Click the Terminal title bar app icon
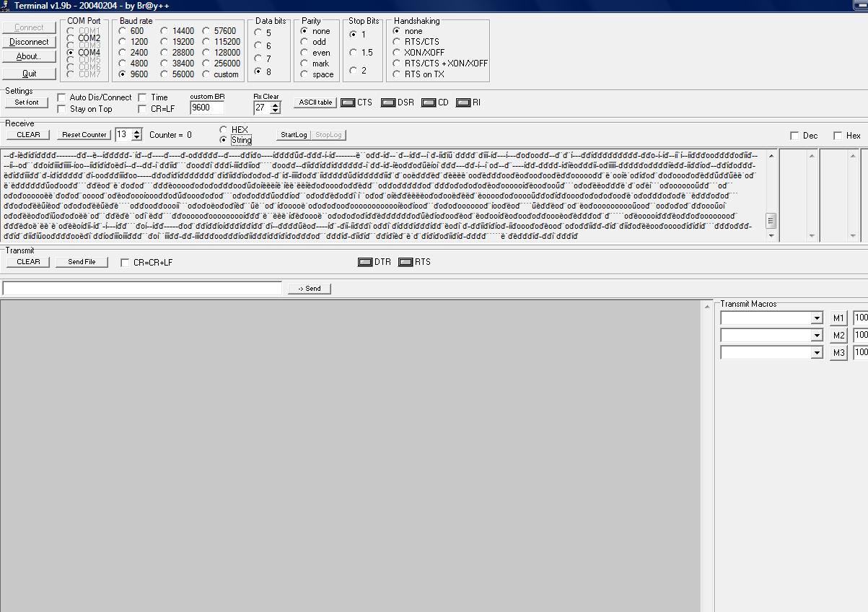 point(6,6)
